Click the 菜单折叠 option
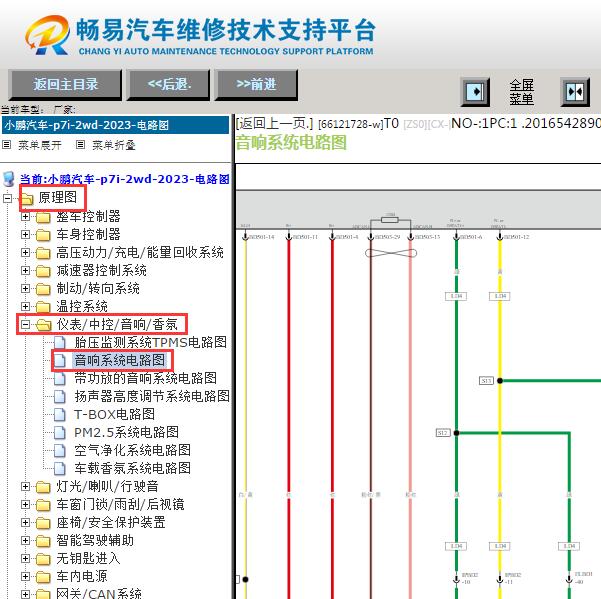The width and height of the screenshot is (601, 599). coord(113,145)
